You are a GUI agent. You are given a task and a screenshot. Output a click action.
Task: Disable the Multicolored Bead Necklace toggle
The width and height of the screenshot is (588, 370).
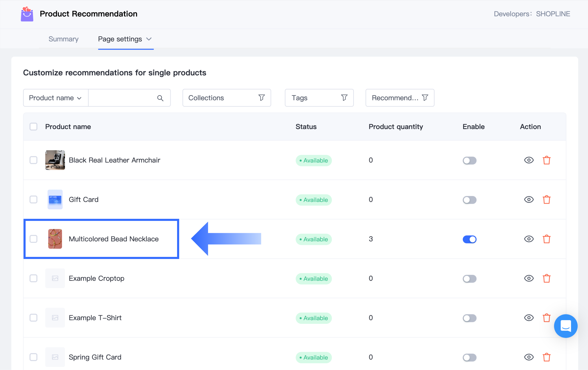point(469,239)
